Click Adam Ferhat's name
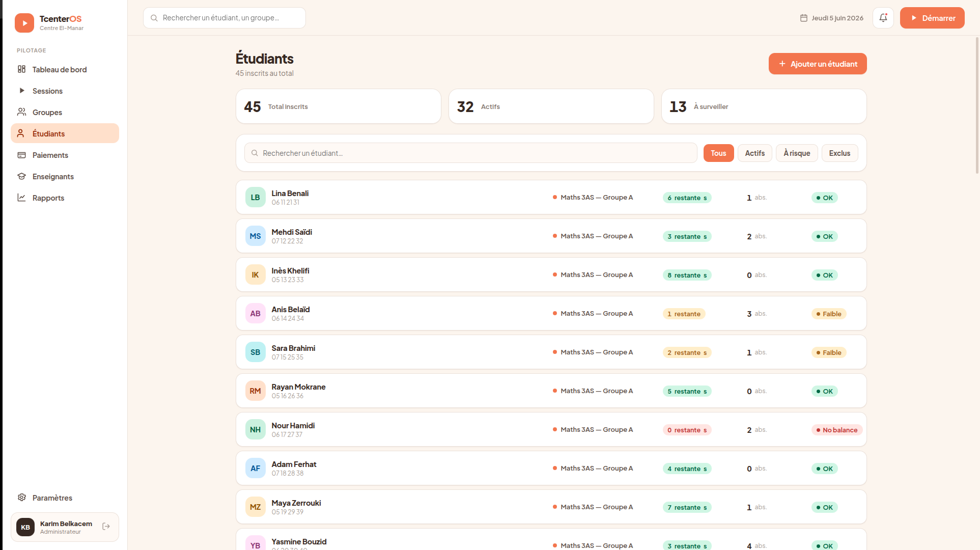980x550 pixels. [x=294, y=464]
